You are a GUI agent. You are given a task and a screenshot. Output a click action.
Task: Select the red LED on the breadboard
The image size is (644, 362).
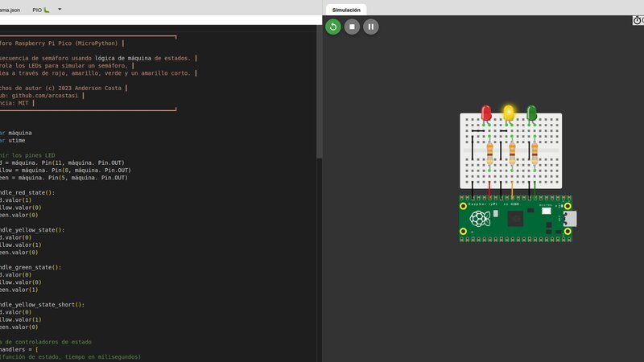(x=486, y=114)
